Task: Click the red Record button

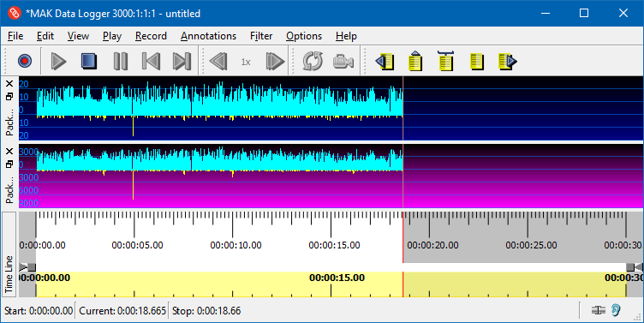Action: tap(25, 61)
